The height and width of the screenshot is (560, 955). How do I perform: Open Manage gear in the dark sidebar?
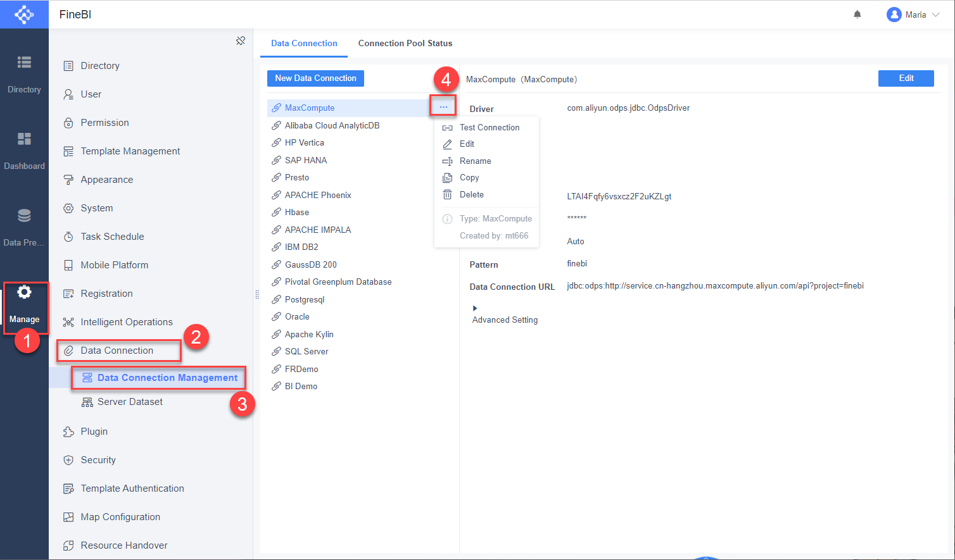(24, 304)
